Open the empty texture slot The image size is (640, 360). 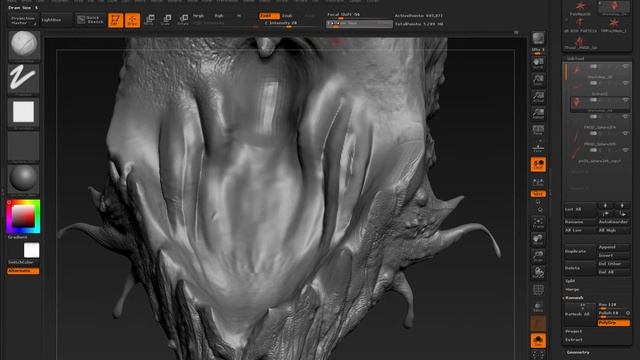click(24, 145)
